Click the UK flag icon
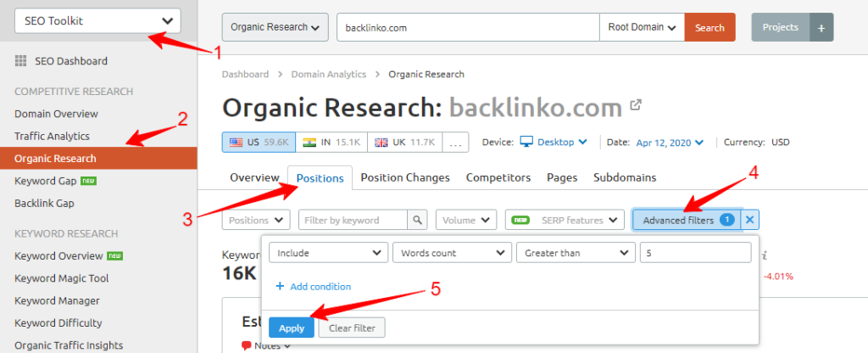Screen dimensions: 868x353 (x=381, y=142)
